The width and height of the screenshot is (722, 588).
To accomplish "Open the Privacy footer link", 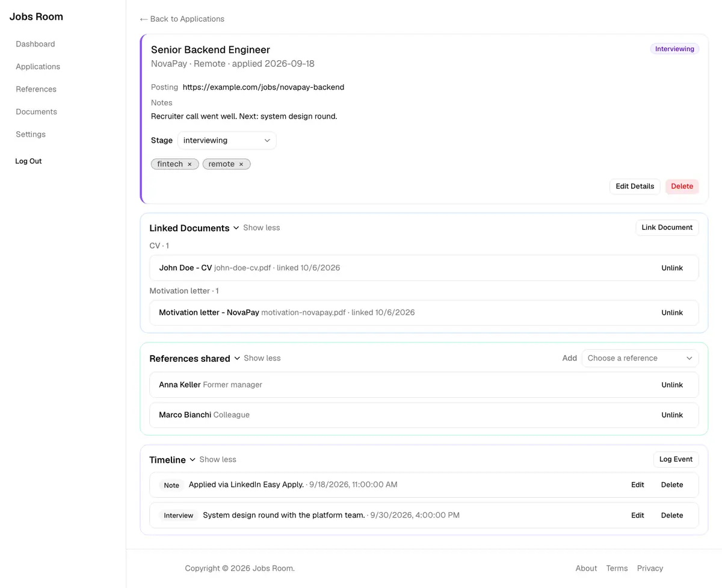I will point(650,568).
